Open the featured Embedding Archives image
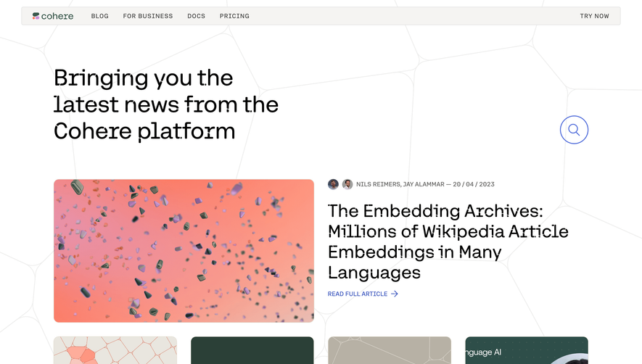Image resolution: width=642 pixels, height=364 pixels. coord(184,251)
